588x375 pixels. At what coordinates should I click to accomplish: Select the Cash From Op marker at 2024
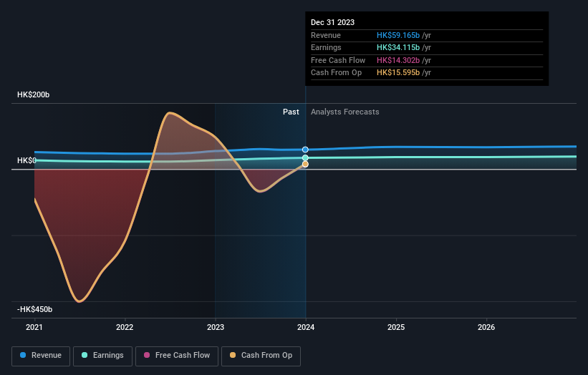305,164
